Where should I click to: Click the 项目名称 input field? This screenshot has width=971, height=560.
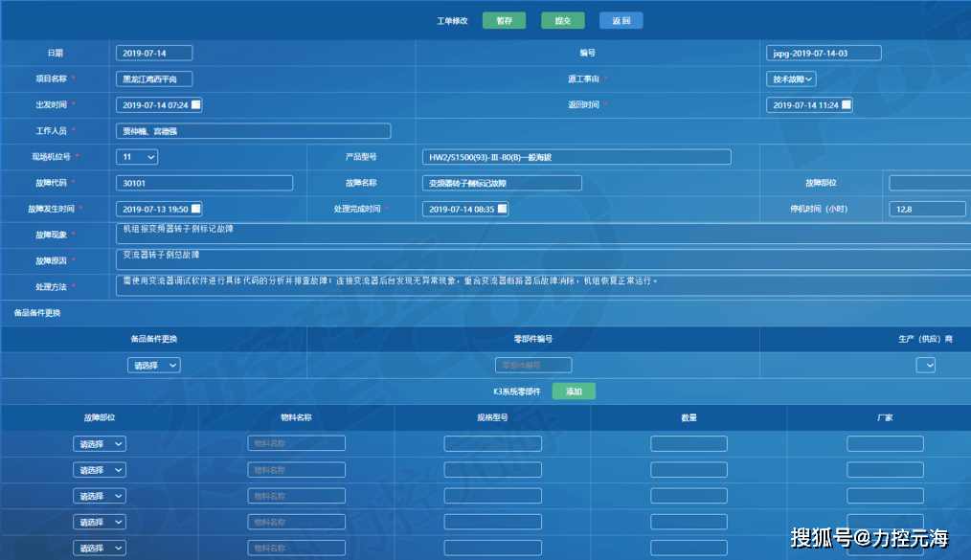(154, 79)
